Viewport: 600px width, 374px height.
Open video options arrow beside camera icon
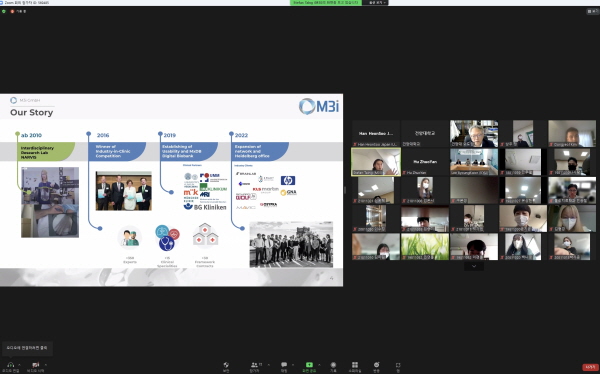pyautogui.click(x=46, y=364)
